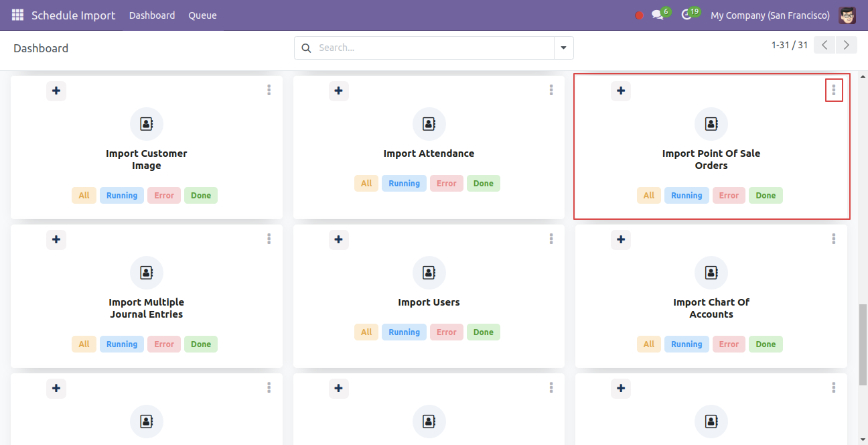
Task: Click the Done tag on Import Chart Of Accounts
Action: click(x=766, y=344)
